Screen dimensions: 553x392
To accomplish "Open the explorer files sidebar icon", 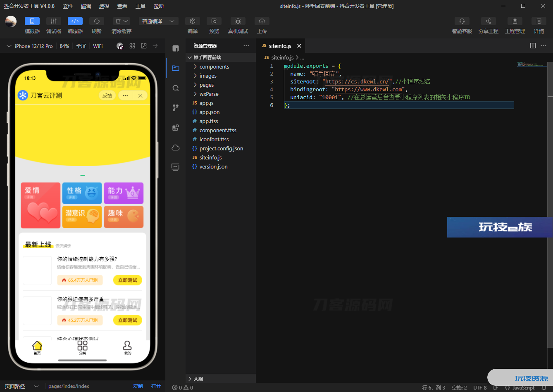I will click(176, 68).
